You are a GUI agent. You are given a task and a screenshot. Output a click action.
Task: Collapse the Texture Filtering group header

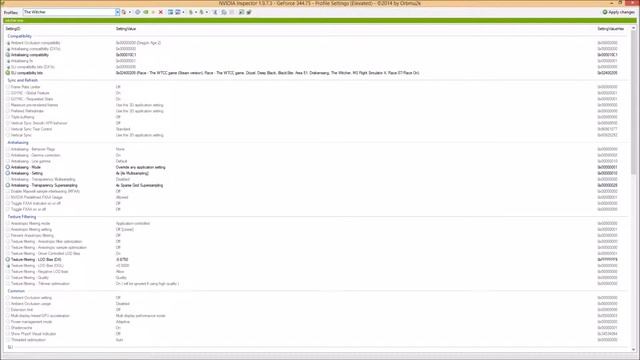pos(22,217)
